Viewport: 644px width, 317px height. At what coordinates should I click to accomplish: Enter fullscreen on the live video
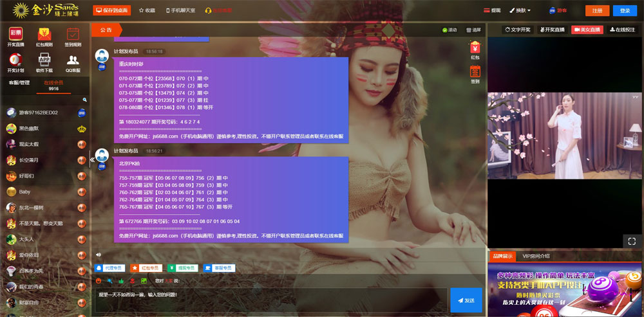point(632,241)
